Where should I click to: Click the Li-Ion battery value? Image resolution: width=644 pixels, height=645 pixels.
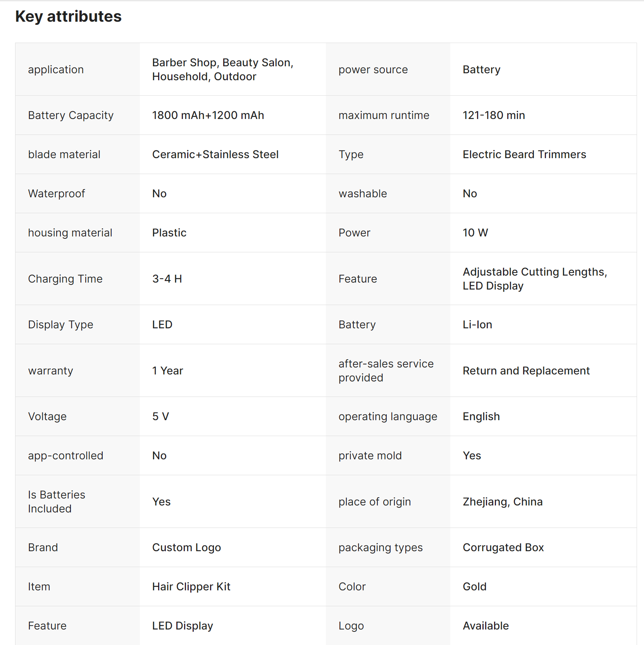pos(477,324)
